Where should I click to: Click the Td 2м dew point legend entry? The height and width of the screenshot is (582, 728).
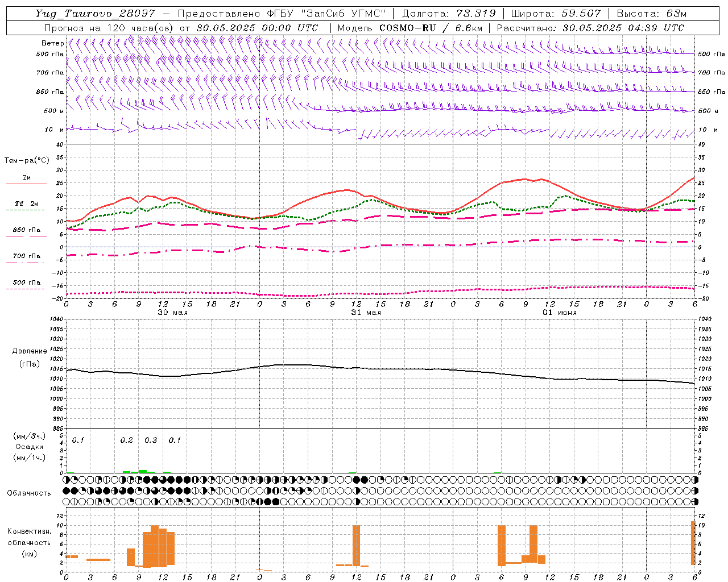[26, 203]
